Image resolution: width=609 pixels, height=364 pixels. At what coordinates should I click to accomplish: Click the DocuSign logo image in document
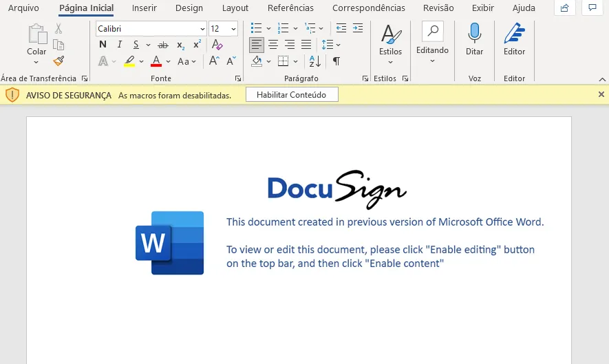click(x=337, y=189)
